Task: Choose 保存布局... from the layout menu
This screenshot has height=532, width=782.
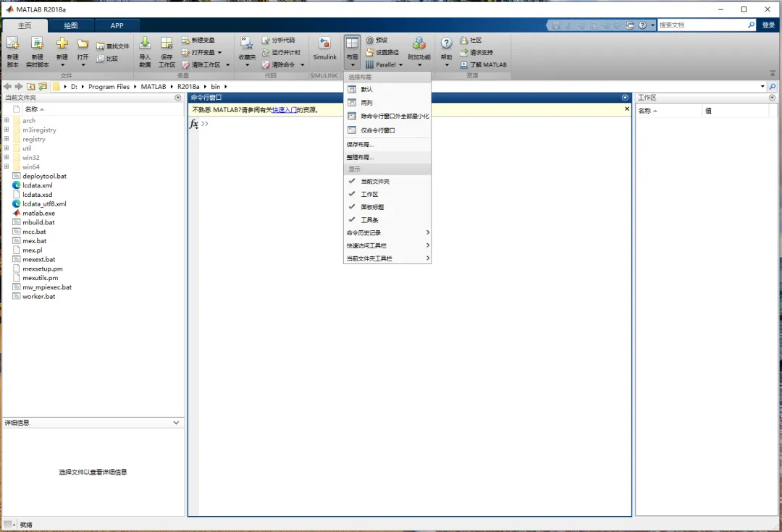Action: pos(387,144)
